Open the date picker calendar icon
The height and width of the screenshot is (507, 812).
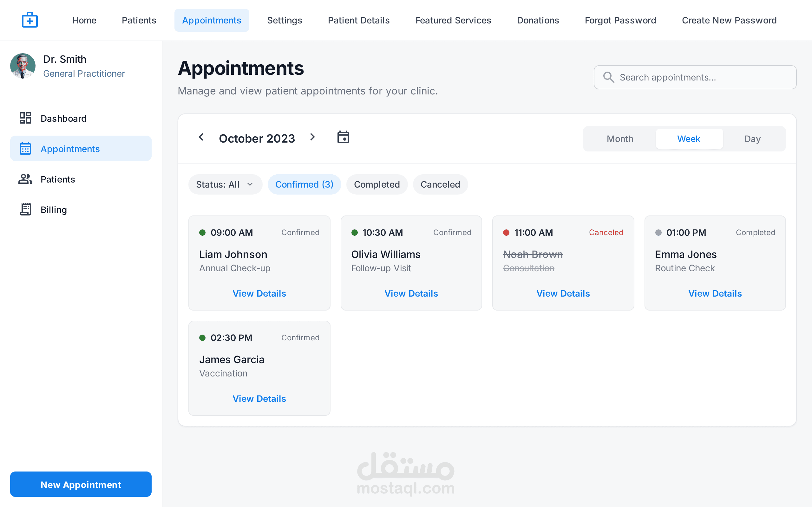(343, 137)
